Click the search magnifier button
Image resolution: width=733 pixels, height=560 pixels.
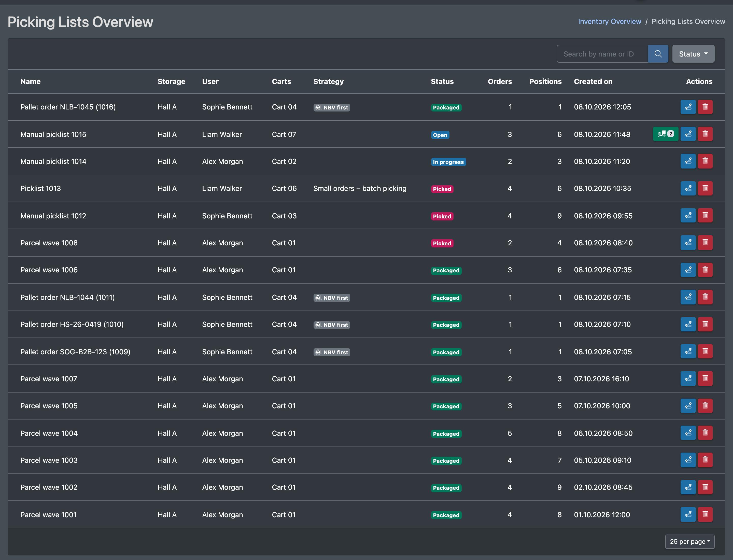click(658, 54)
